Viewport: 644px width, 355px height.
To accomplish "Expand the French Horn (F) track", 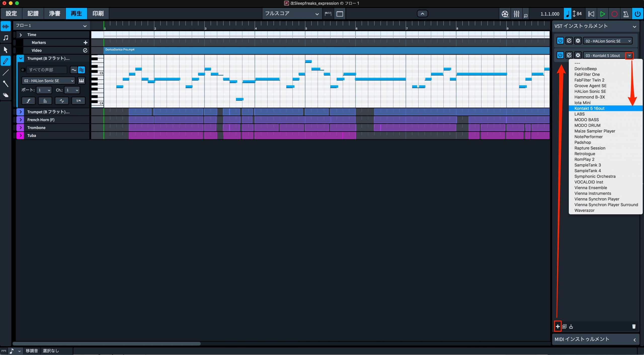I will pos(21,120).
